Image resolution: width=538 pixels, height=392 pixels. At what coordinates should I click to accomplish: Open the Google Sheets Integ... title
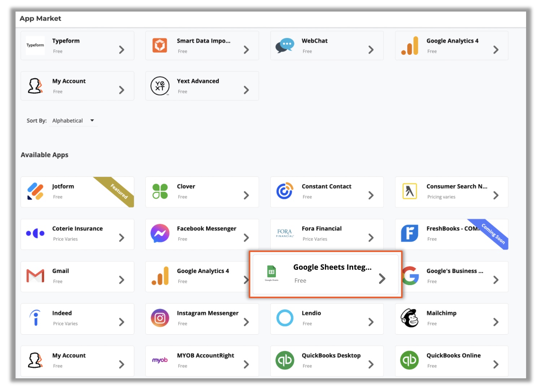[332, 267]
